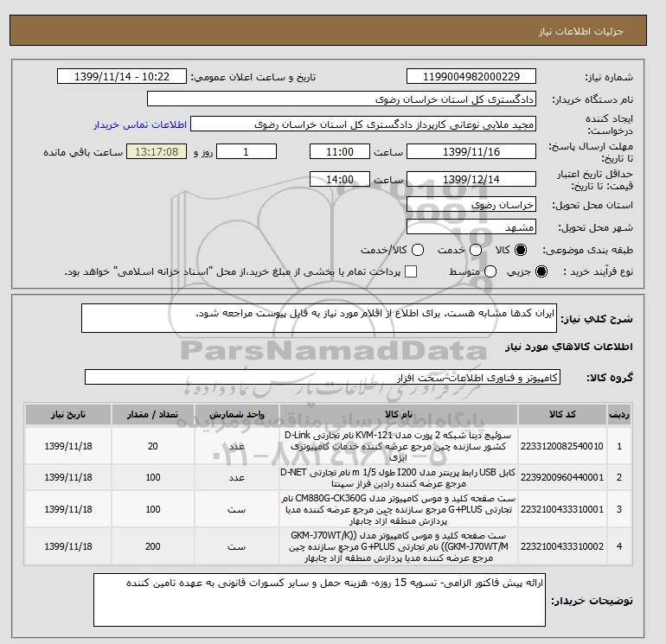Select the کالا radio button
666x644 pixels.
[521, 250]
